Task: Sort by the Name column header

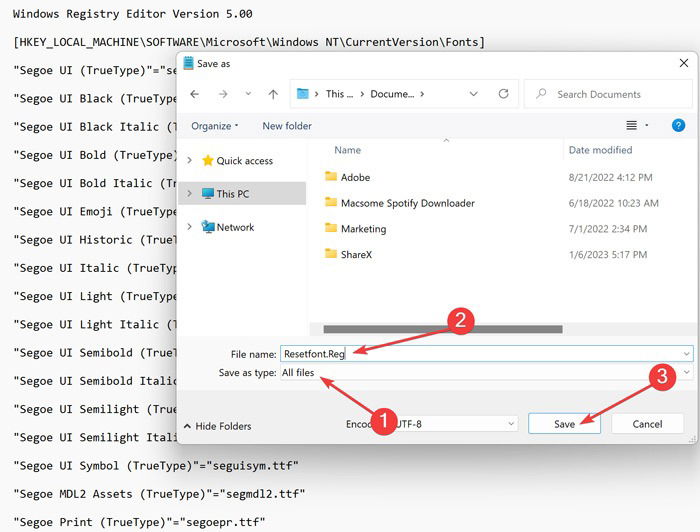Action: click(348, 150)
